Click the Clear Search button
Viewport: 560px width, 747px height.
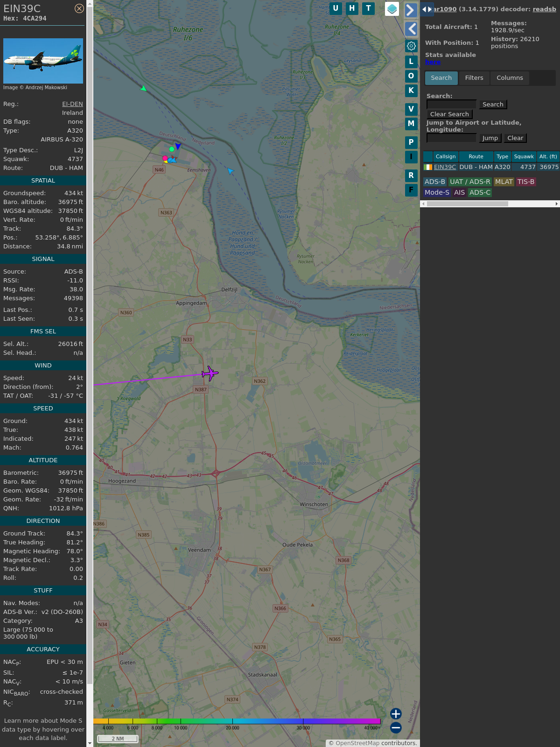click(x=449, y=114)
